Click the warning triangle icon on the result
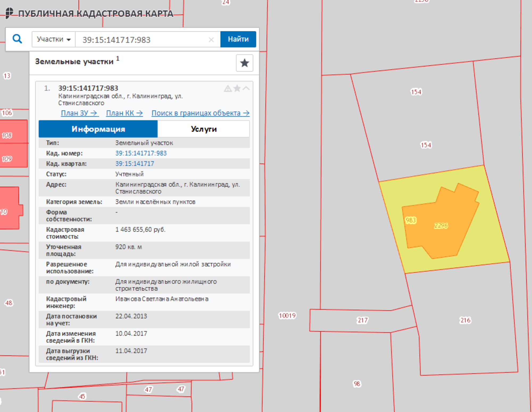The image size is (532, 412). (228, 88)
